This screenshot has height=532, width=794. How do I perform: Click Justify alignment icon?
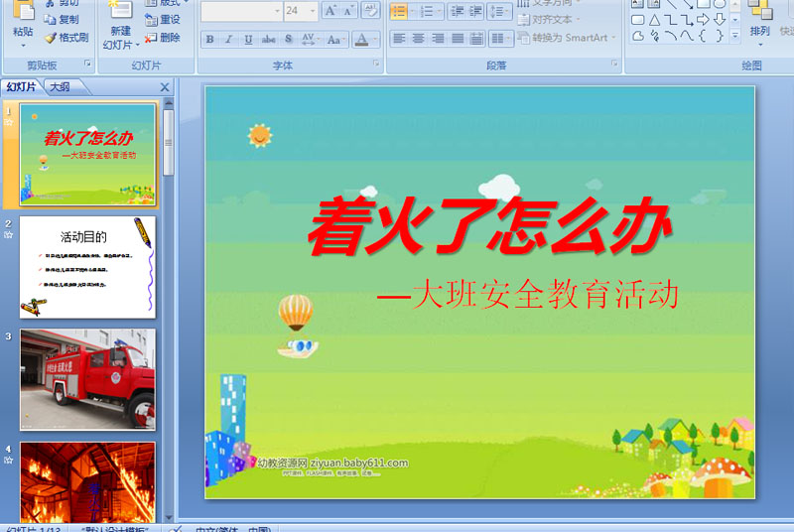pos(458,39)
